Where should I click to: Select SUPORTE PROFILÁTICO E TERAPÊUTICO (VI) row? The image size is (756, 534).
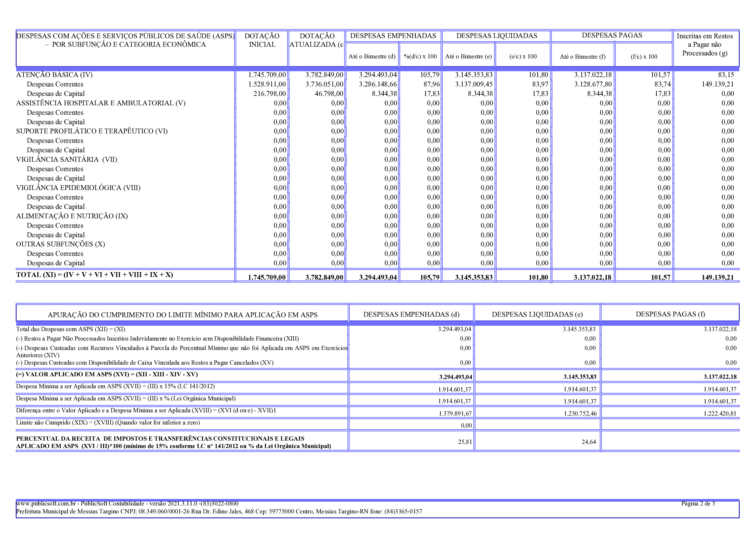coord(92,131)
